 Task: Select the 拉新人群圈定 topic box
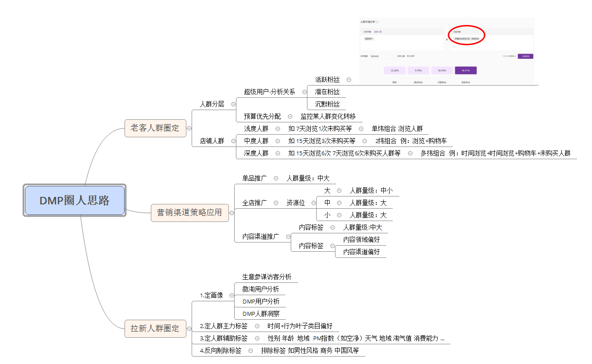click(155, 328)
